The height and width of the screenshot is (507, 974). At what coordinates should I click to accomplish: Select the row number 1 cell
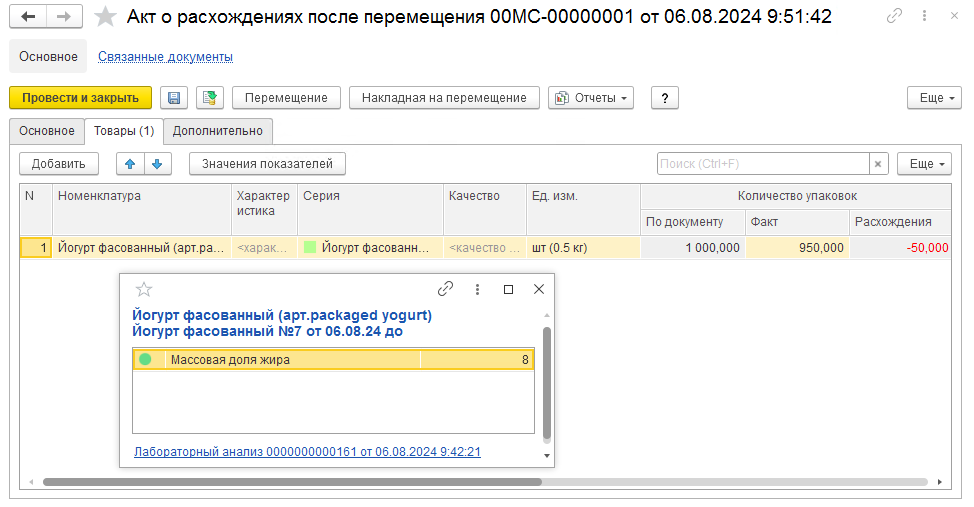36,247
